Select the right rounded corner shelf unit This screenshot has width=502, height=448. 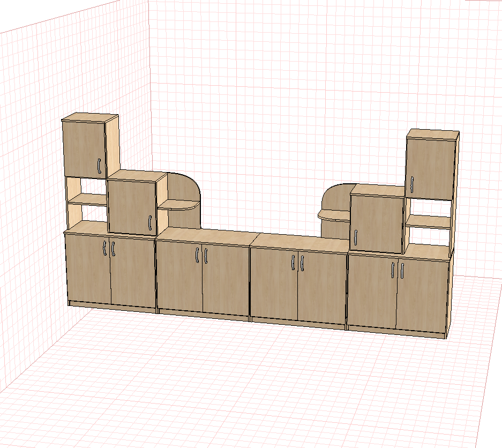(x=335, y=211)
